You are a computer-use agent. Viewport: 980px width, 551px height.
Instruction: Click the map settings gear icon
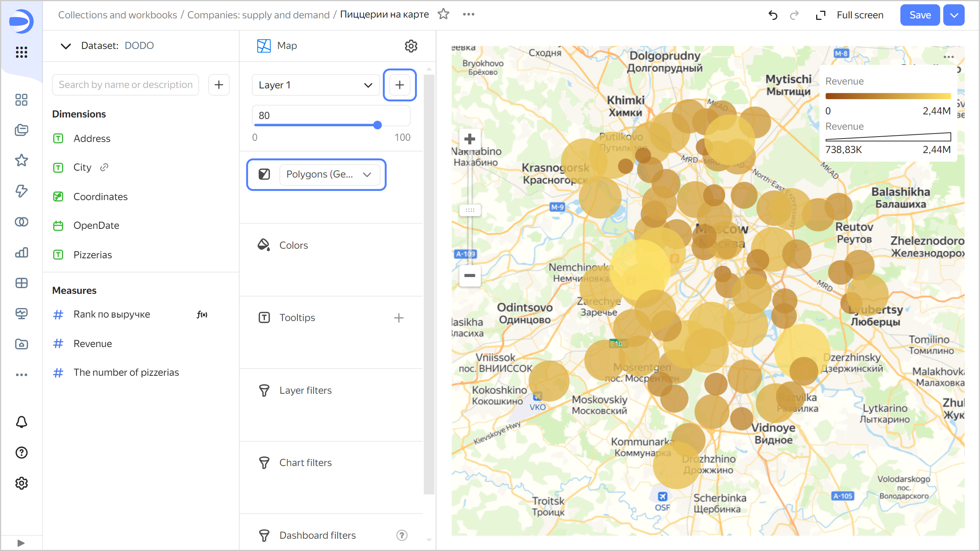411,46
